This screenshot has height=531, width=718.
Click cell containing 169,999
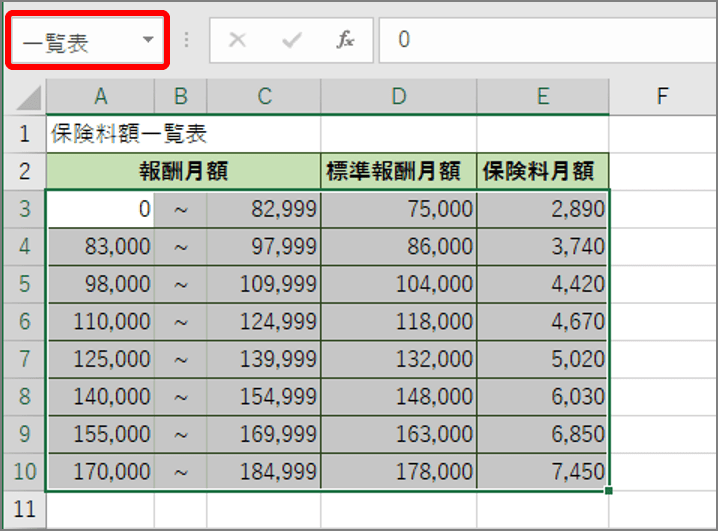(264, 434)
